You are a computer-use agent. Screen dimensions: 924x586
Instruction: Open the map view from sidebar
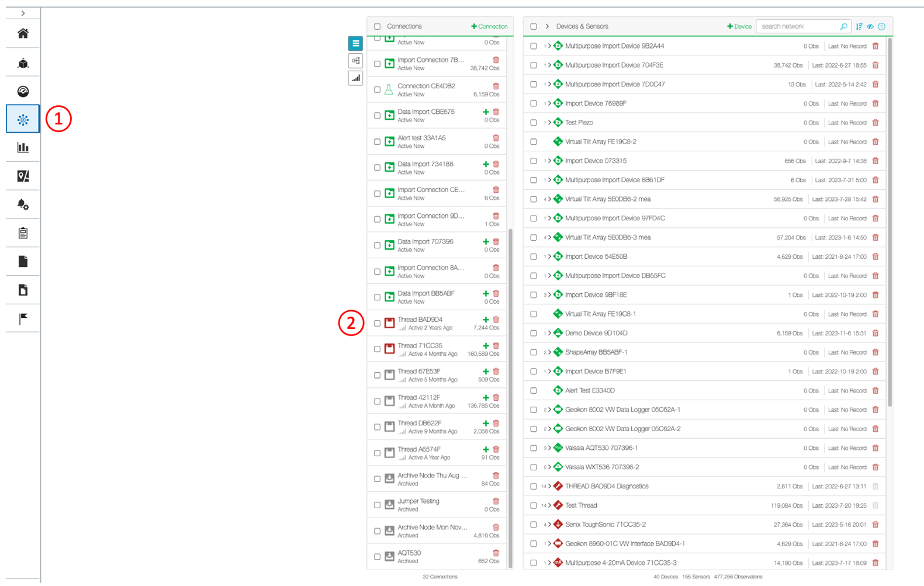23,176
